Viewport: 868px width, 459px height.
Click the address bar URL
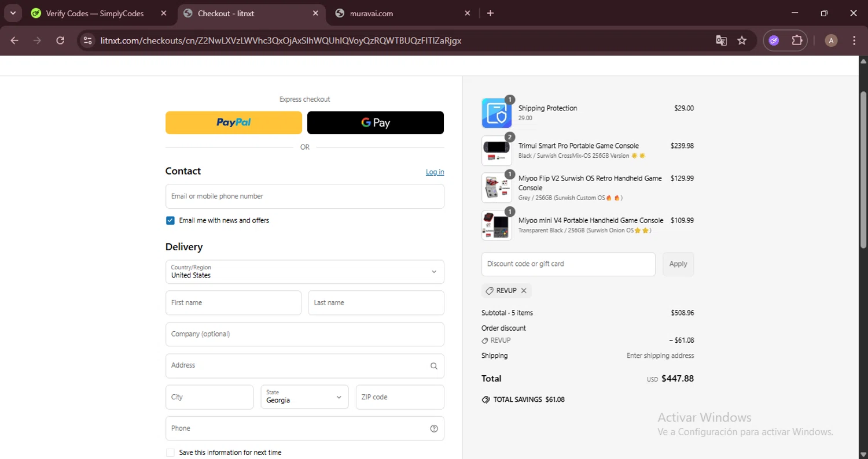pos(281,40)
